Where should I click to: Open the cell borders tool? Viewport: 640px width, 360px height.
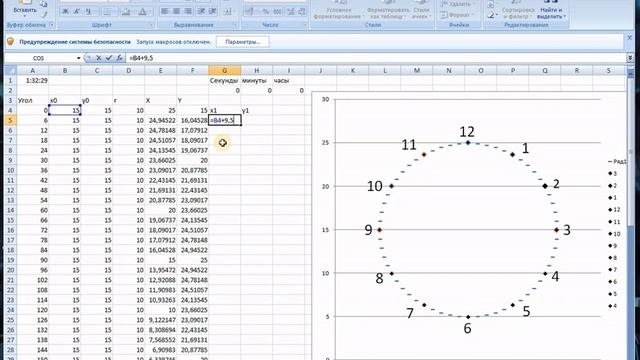tap(107, 12)
